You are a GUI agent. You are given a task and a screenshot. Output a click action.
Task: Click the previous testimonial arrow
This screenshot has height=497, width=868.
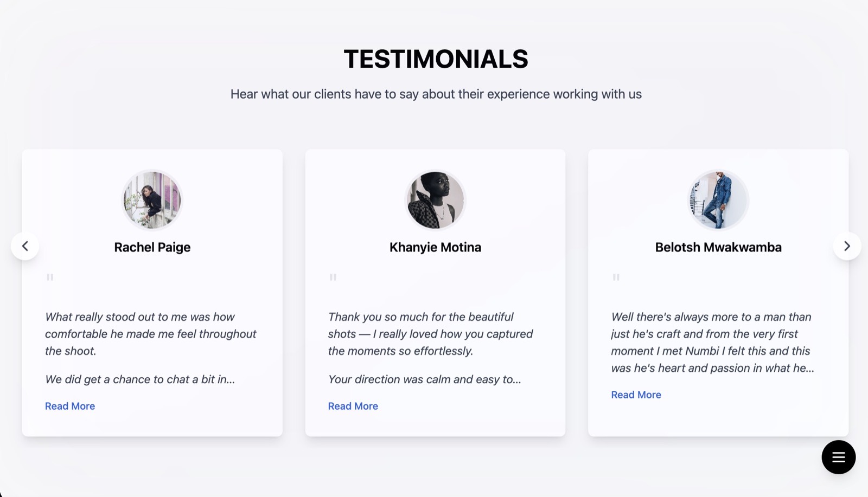point(25,246)
